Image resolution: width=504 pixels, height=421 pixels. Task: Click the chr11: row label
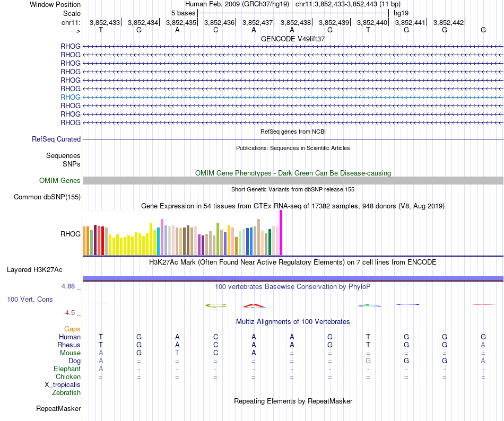pos(71,22)
